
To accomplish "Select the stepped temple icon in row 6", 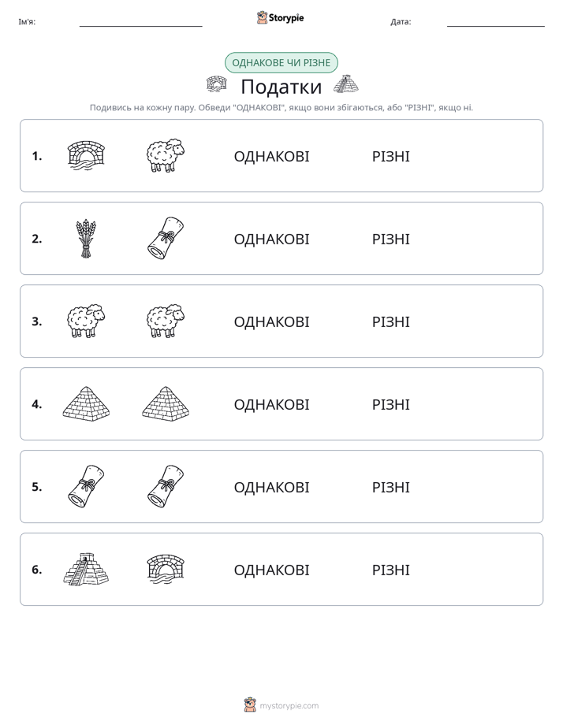I will point(86,569).
